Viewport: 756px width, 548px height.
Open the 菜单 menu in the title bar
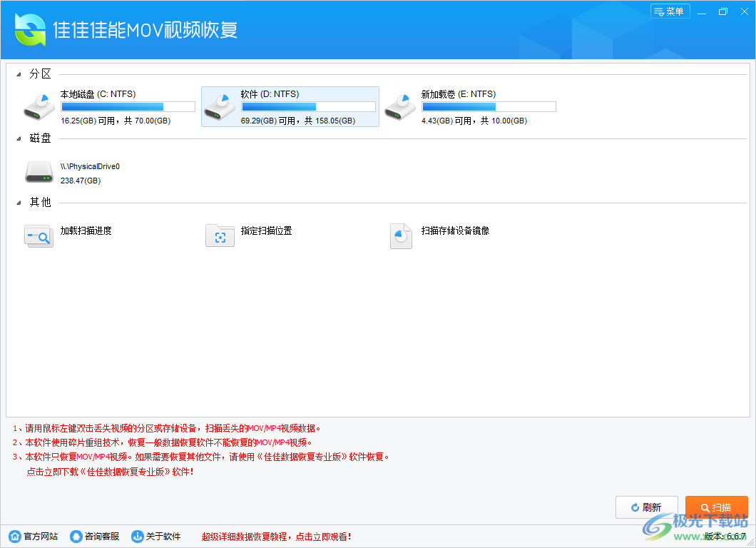(670, 11)
